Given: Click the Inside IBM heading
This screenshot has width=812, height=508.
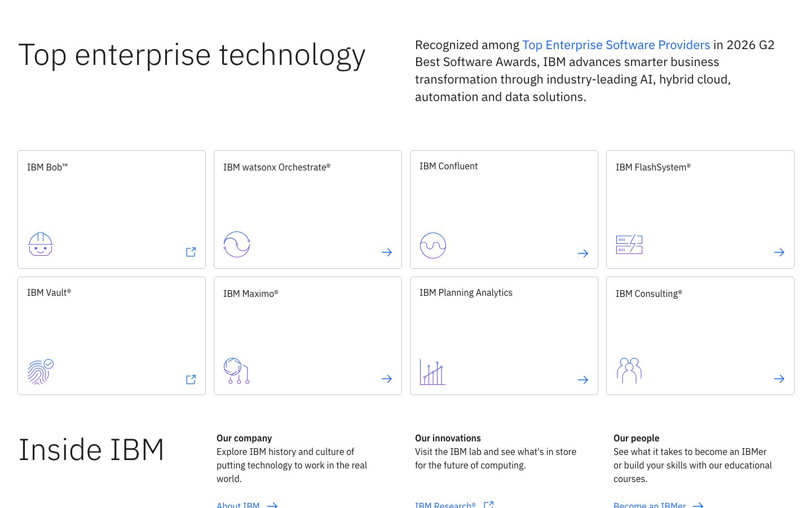Looking at the screenshot, I should 91,450.
